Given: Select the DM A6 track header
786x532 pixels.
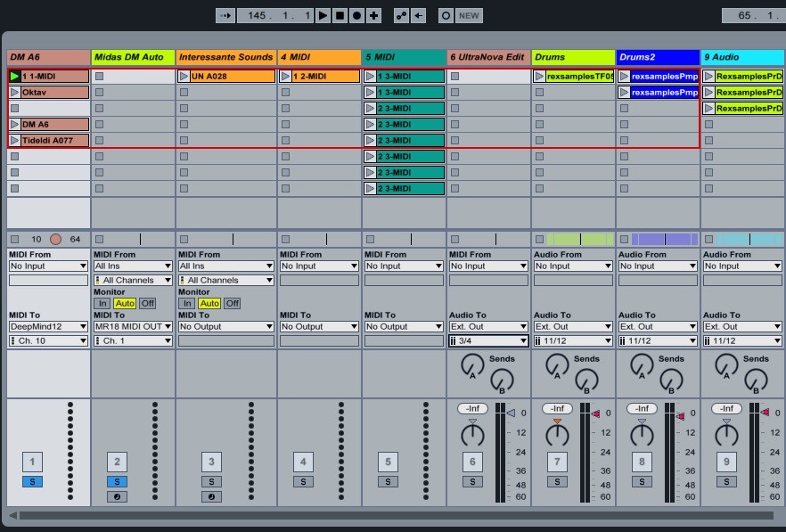Looking at the screenshot, I should pyautogui.click(x=49, y=57).
